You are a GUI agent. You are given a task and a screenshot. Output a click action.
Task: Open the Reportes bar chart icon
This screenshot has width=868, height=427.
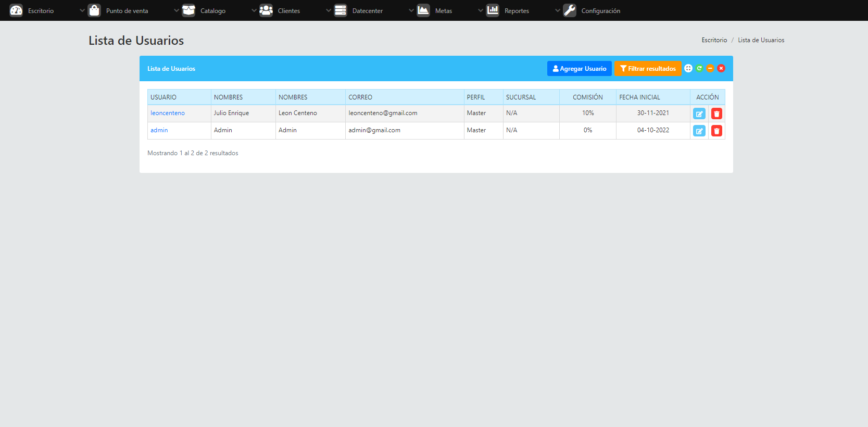493,10
